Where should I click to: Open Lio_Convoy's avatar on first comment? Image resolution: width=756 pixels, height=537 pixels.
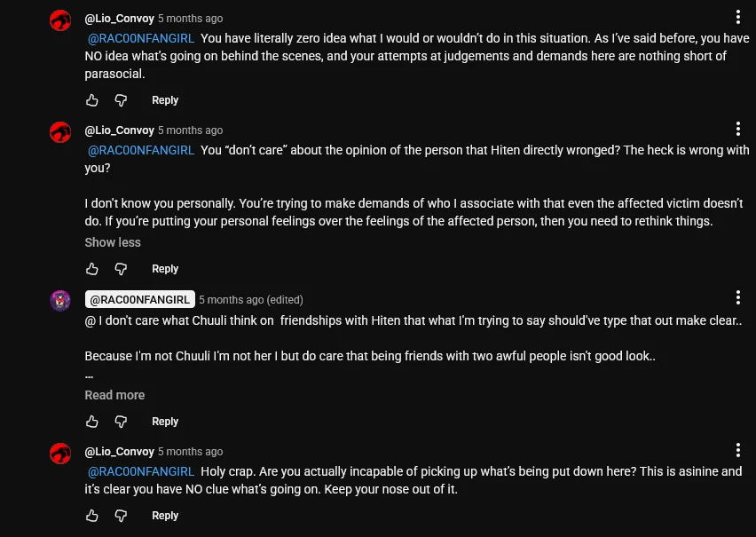pyautogui.click(x=60, y=20)
